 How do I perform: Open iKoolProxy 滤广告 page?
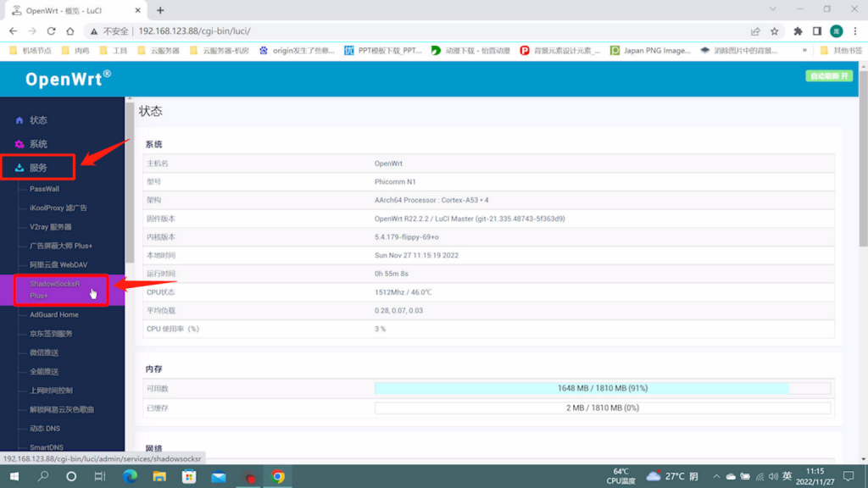click(x=58, y=208)
